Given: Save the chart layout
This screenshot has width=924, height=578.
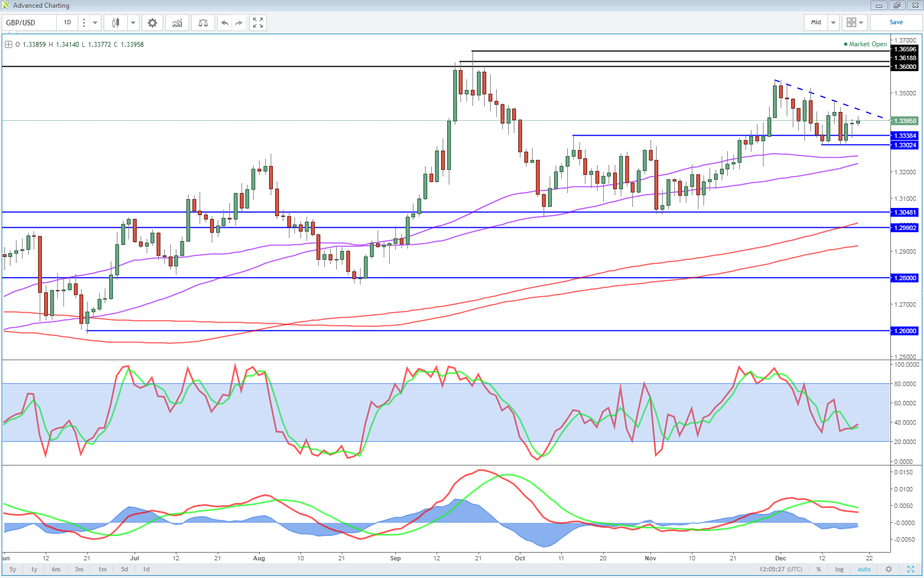Looking at the screenshot, I should [896, 23].
